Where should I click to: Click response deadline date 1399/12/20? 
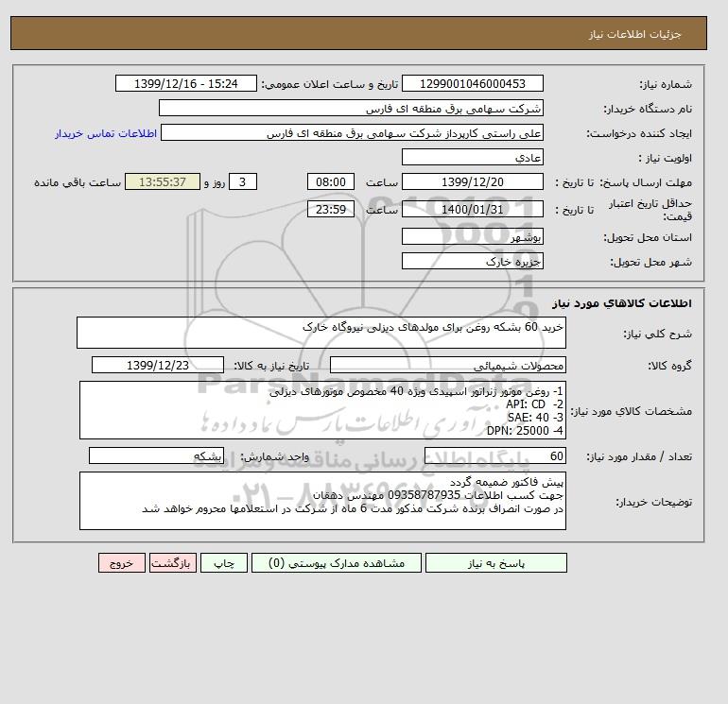472,182
